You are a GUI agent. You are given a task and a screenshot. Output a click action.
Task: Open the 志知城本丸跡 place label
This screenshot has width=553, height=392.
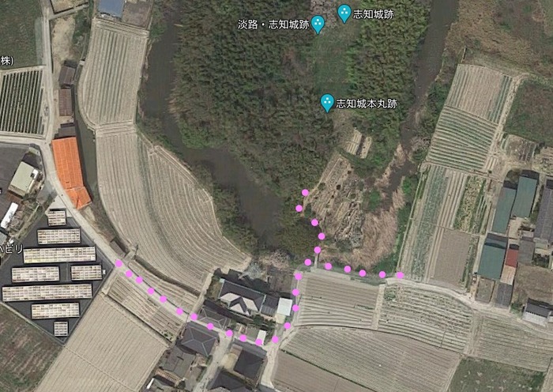[367, 104]
